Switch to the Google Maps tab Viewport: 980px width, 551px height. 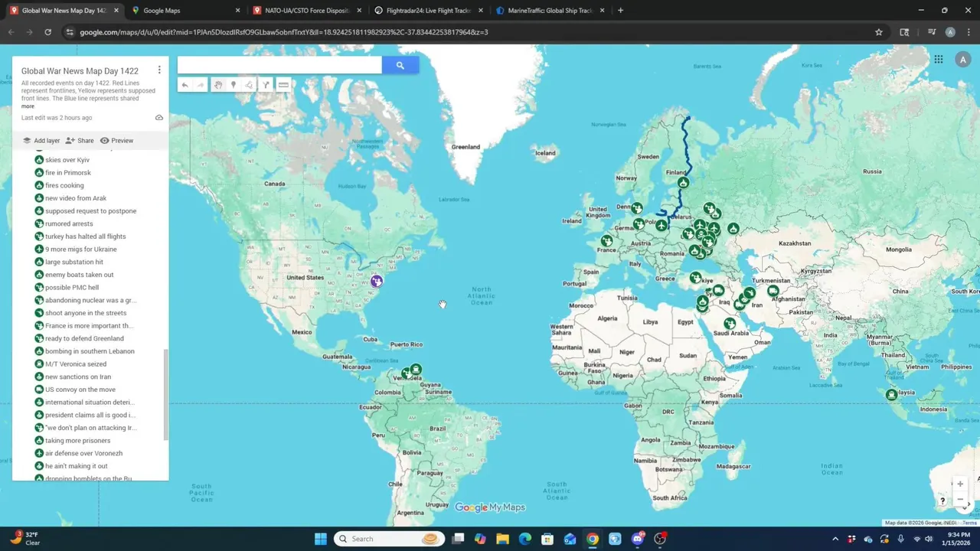click(x=185, y=11)
